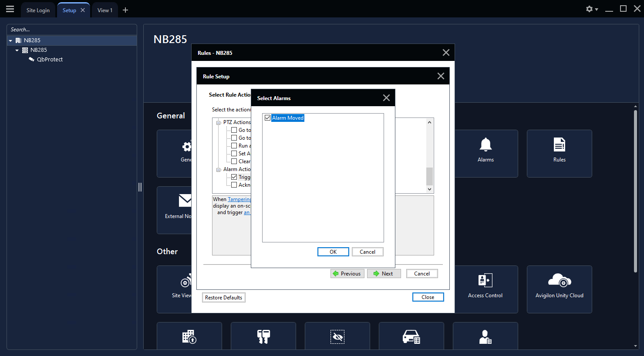Open the Access Control tile
This screenshot has height=356, width=644.
(x=485, y=289)
